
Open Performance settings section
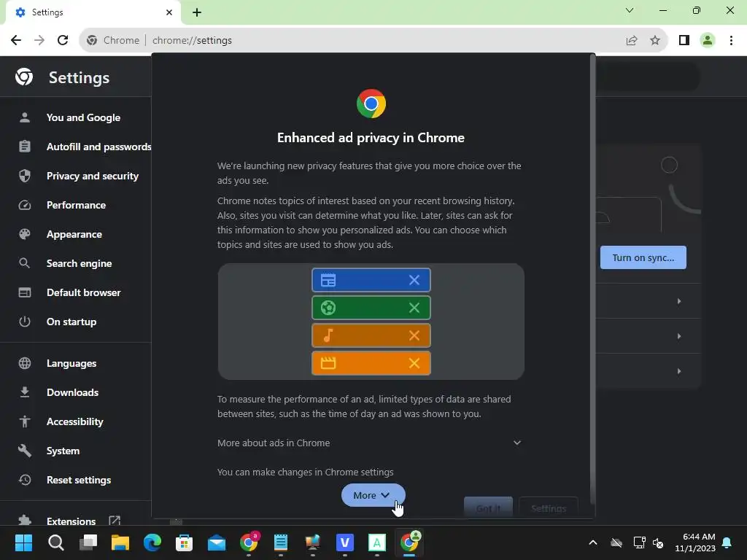point(76,205)
